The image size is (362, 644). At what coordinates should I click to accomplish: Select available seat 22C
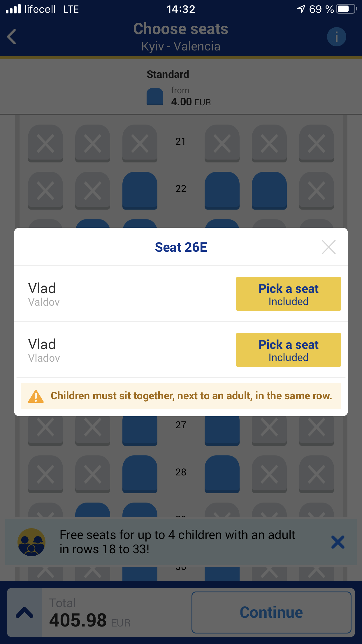[140, 190]
